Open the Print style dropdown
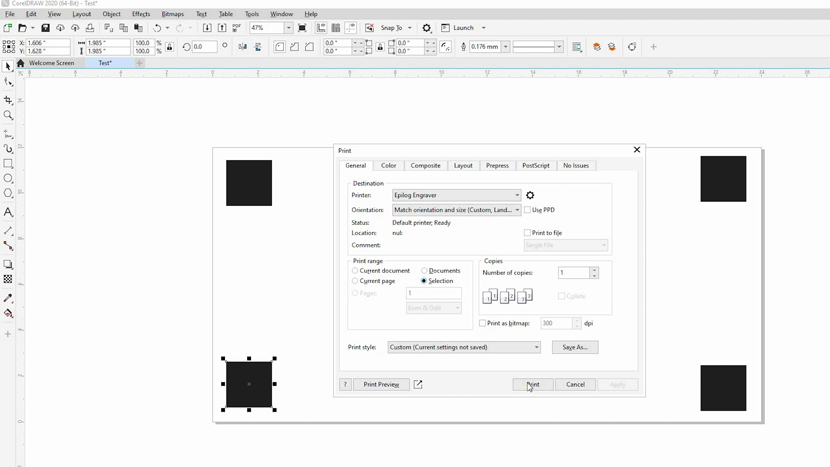Viewport: 830px width, 467px height. click(x=464, y=347)
